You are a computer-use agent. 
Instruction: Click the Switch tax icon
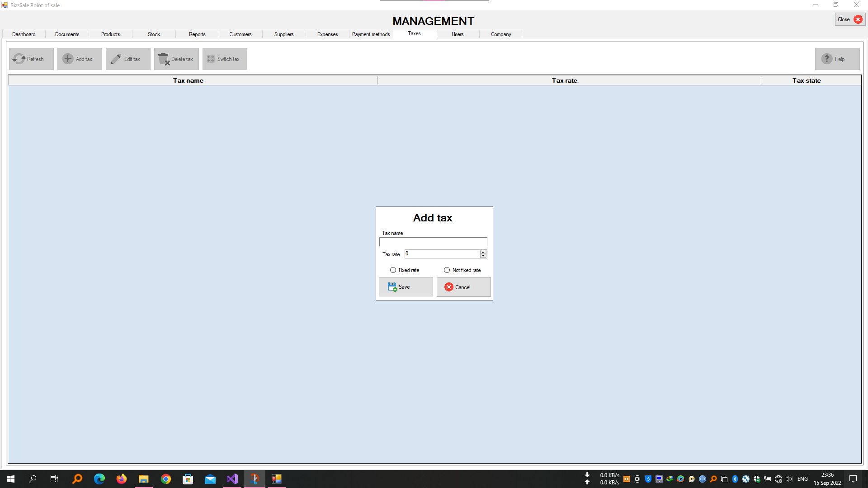click(211, 59)
